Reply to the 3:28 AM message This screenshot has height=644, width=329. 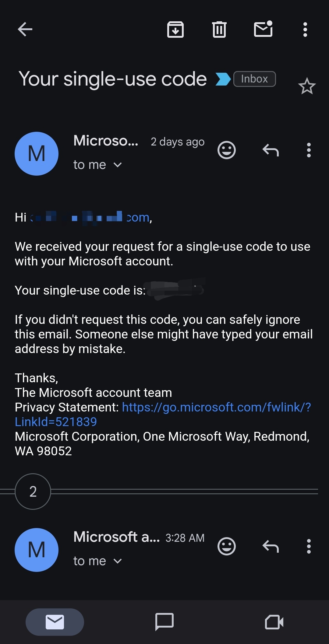(271, 546)
